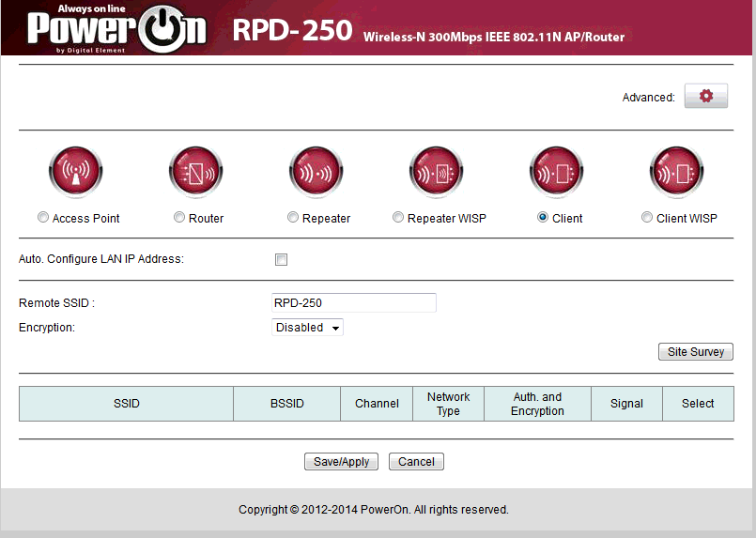Click the Access Point mode icon

coord(76,172)
